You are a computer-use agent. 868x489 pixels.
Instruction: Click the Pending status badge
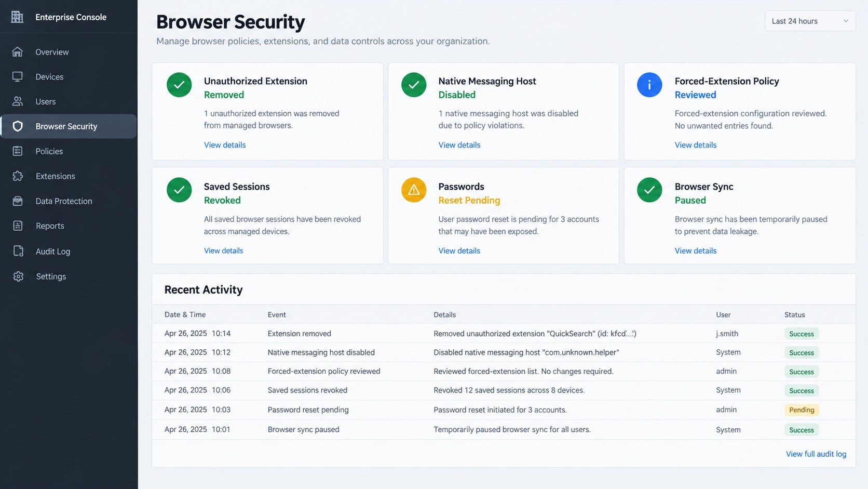[x=802, y=409]
